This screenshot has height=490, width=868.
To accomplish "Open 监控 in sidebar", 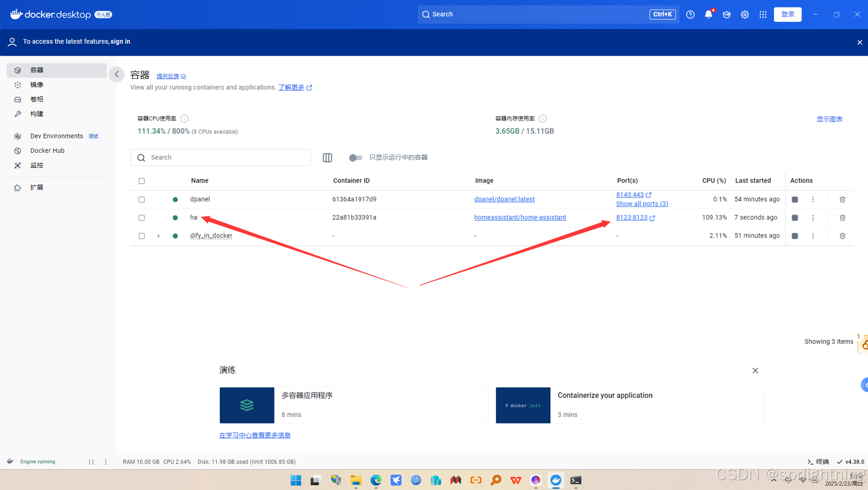I will 57,165.
